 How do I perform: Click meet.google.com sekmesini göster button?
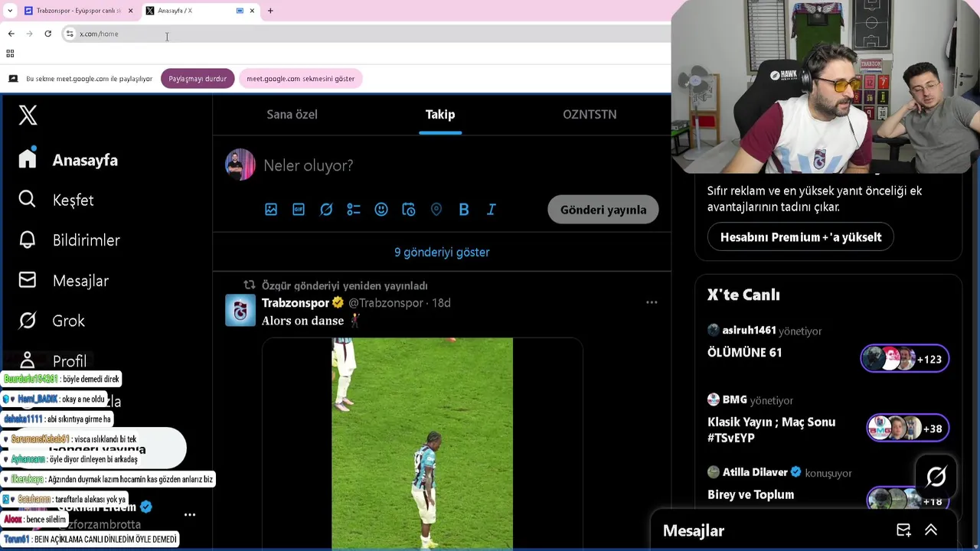[301, 79]
